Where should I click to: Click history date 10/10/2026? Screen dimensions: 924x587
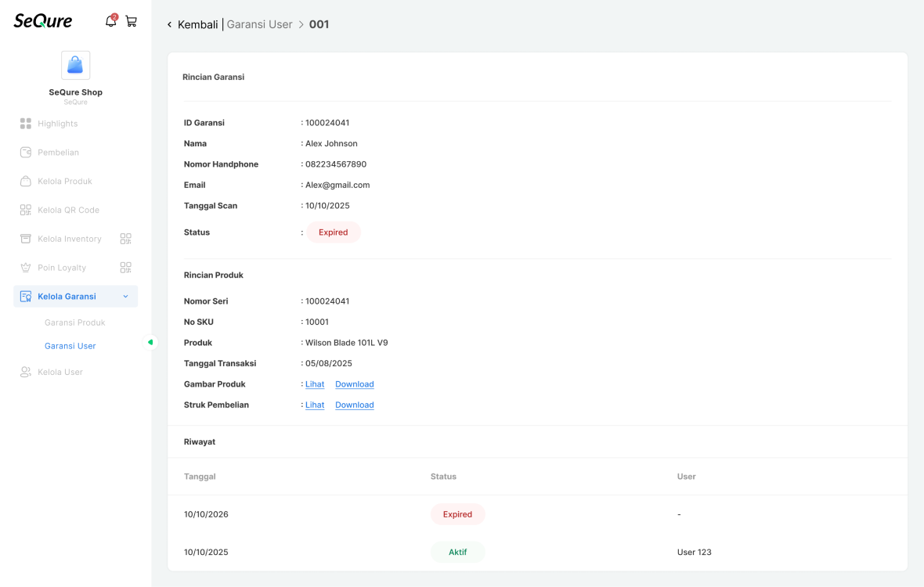(206, 514)
